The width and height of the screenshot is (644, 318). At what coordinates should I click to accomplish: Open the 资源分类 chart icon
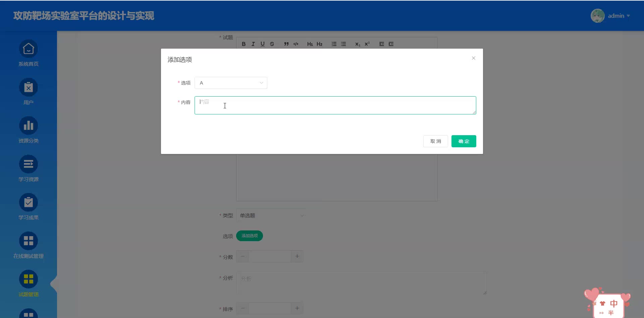click(x=29, y=126)
